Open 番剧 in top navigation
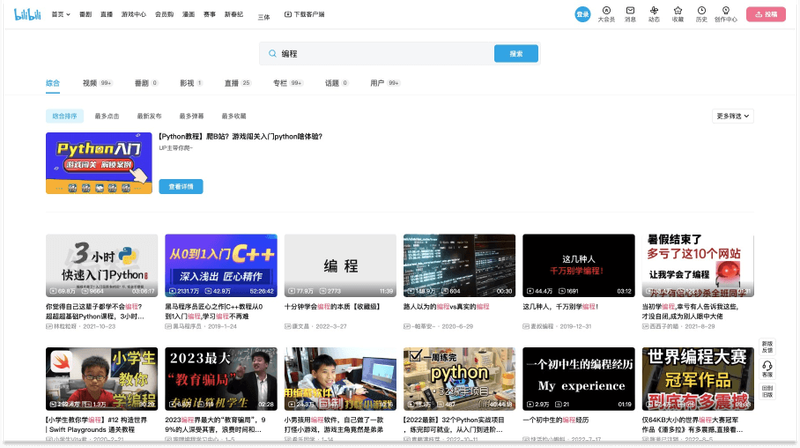 pos(86,14)
